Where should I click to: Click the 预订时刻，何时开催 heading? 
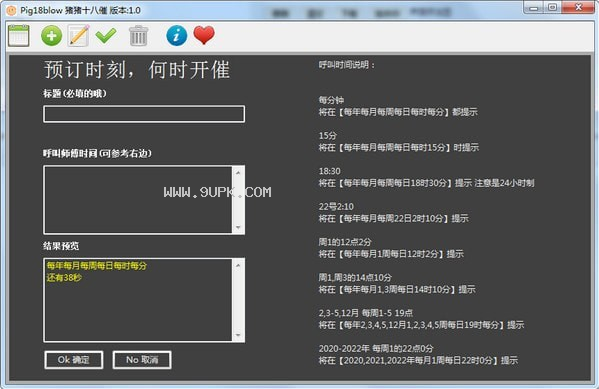tap(137, 70)
